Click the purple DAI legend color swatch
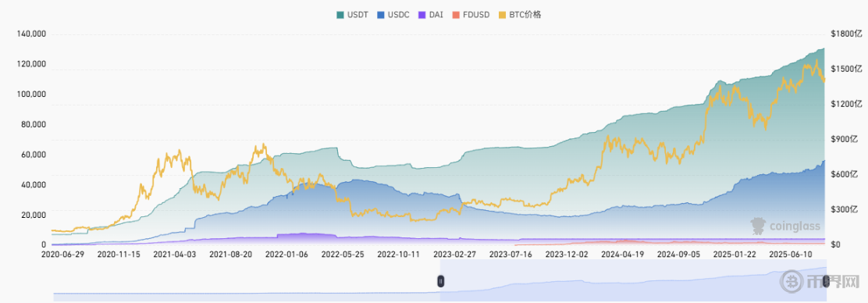This screenshot has height=303, width=868. (422, 14)
